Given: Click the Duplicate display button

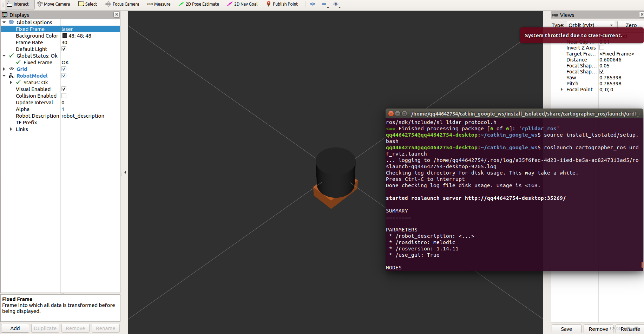Looking at the screenshot, I should [x=45, y=328].
